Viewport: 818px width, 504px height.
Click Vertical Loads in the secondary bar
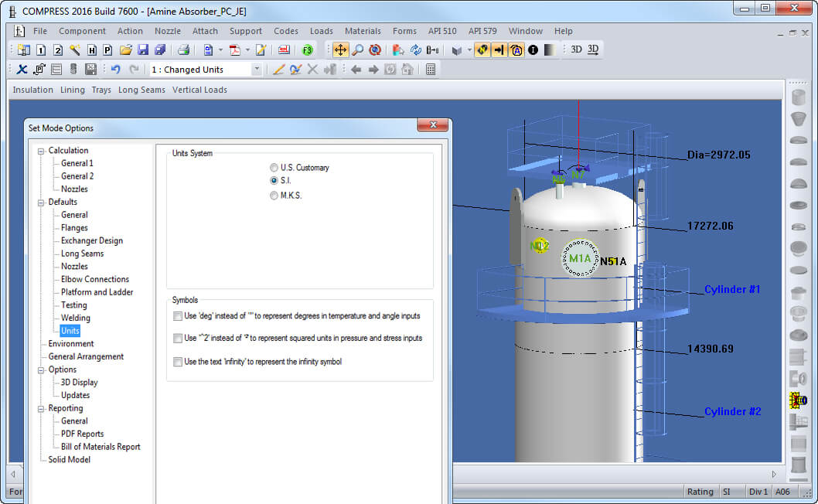point(199,90)
